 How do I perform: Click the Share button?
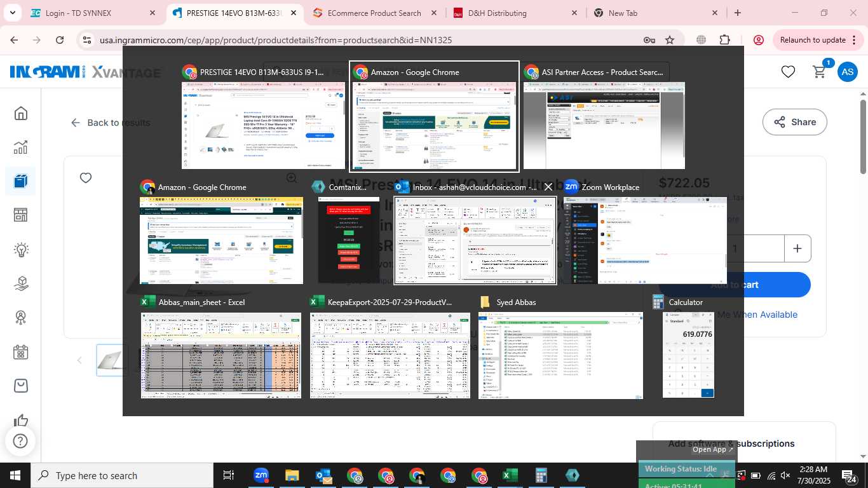point(794,122)
